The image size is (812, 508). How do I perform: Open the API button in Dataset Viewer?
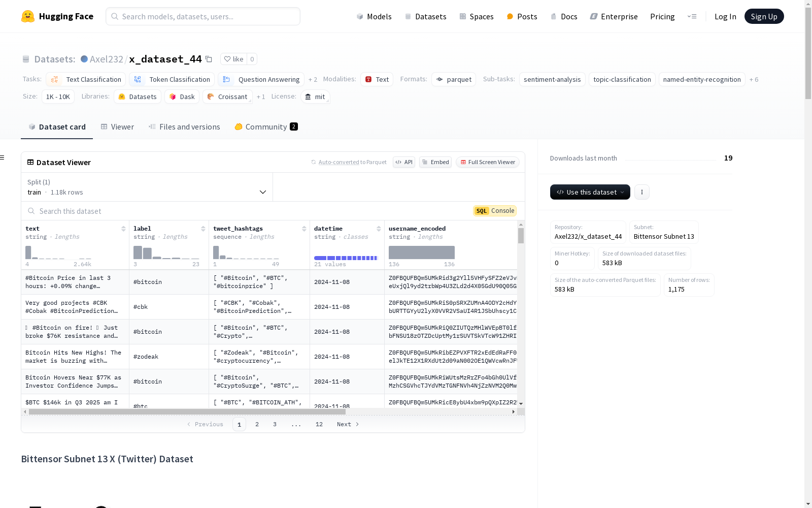coord(404,162)
